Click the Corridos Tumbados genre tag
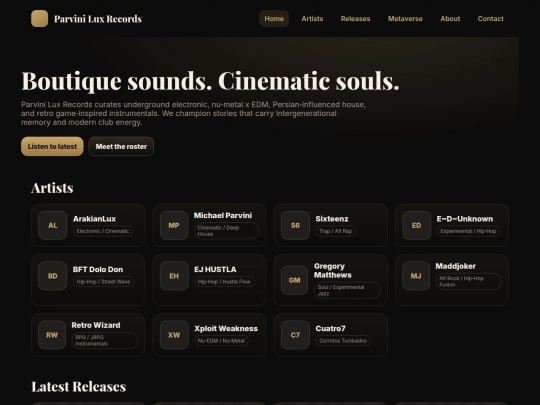The width and height of the screenshot is (540, 405). coord(343,341)
